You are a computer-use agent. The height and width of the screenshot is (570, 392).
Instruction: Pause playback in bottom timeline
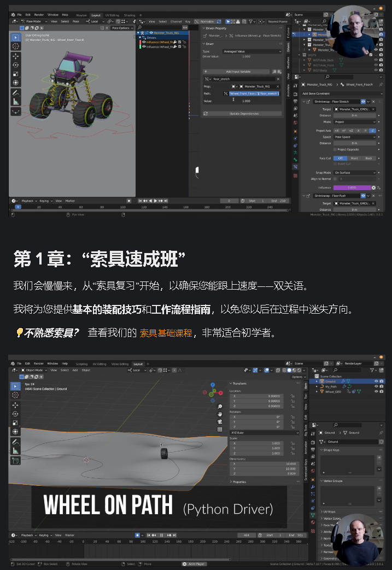161,535
